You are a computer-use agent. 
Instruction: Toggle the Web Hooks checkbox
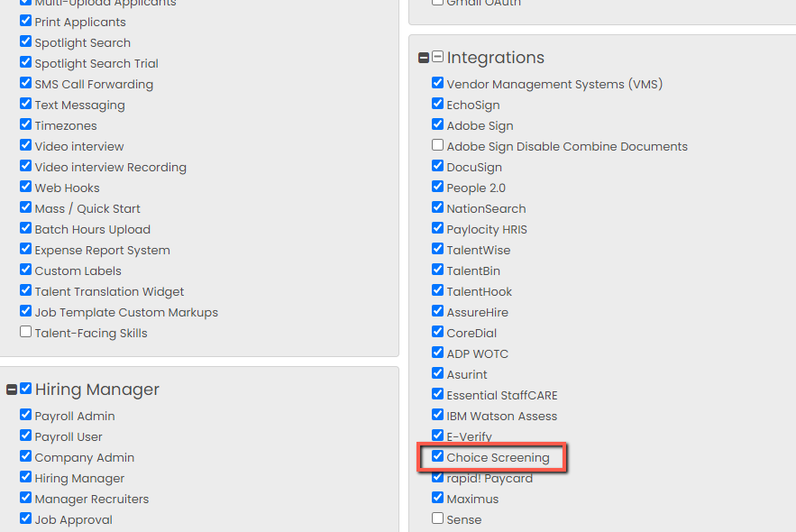tap(25, 187)
